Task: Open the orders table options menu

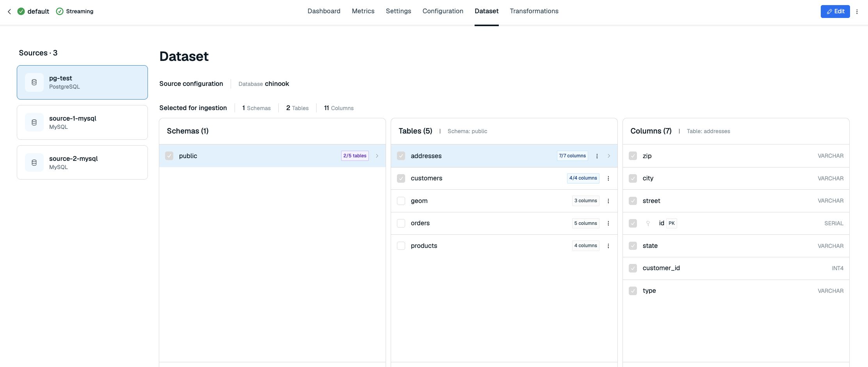Action: pos(608,223)
